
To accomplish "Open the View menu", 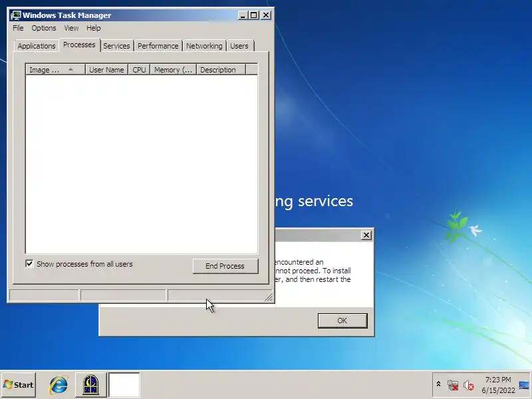I will click(x=71, y=28).
